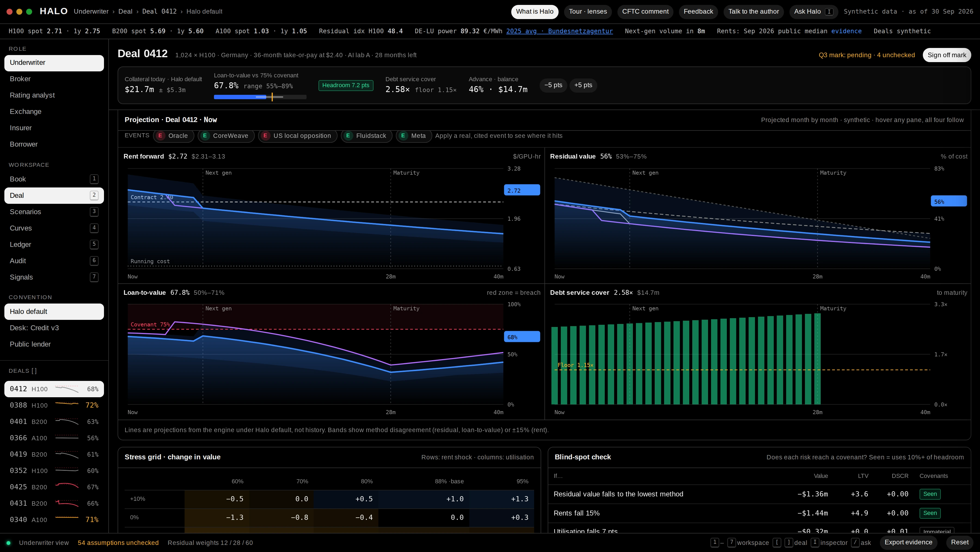Select the Rating analyst role
The height and width of the screenshot is (552, 980).
coord(54,96)
